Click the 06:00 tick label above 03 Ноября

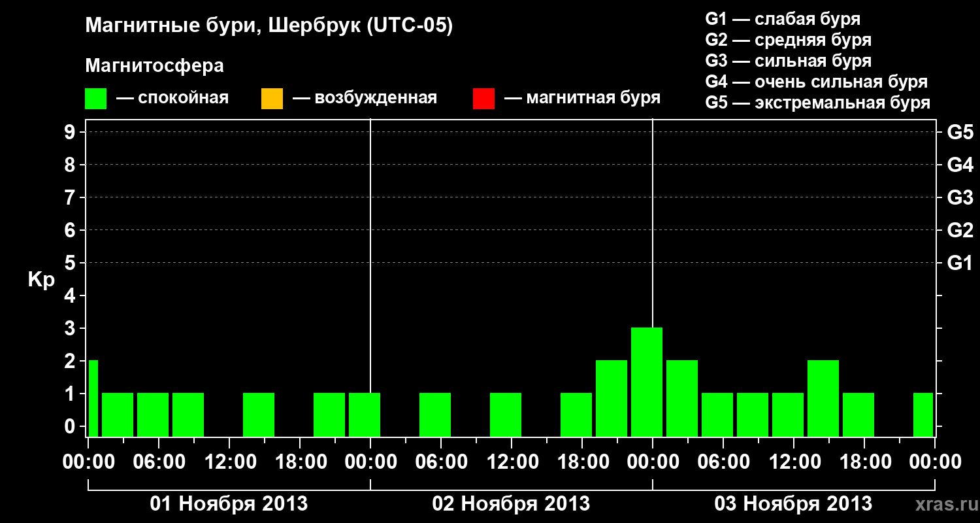pyautogui.click(x=723, y=462)
